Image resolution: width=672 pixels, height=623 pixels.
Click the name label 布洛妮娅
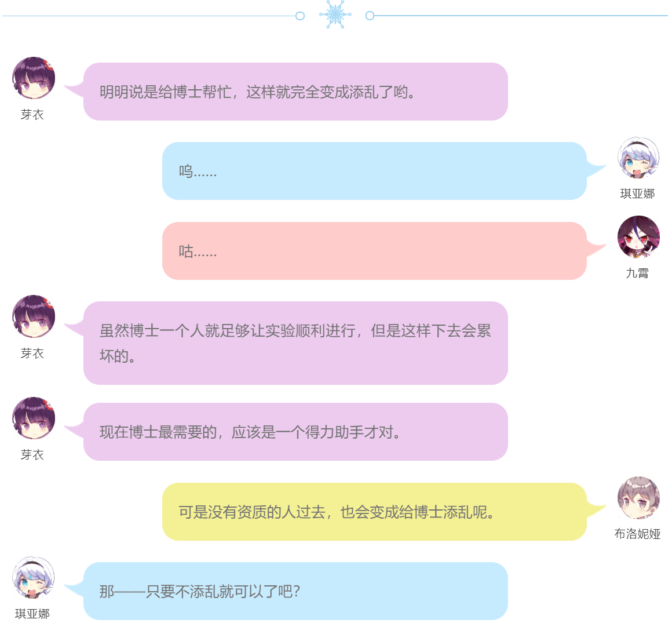coord(637,534)
